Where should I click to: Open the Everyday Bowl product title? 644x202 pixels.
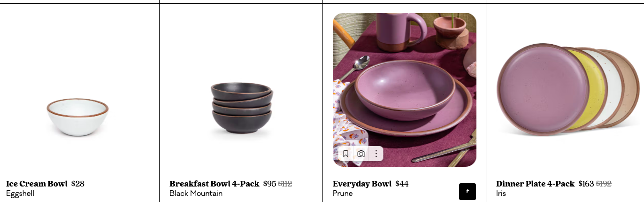tap(362, 184)
